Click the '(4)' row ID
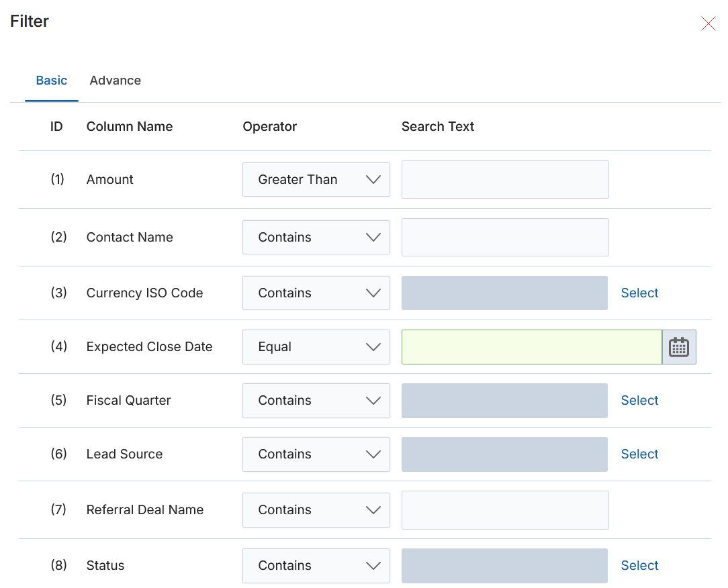 coord(59,346)
